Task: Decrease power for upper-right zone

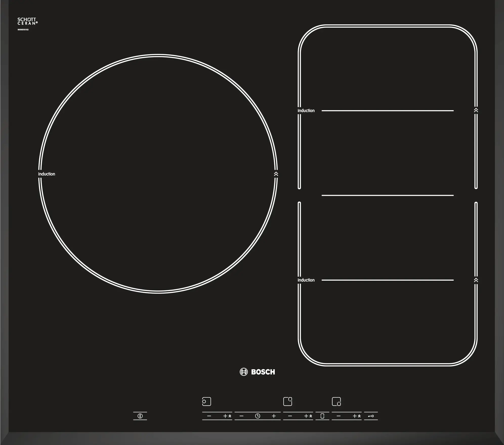Action: [290, 416]
